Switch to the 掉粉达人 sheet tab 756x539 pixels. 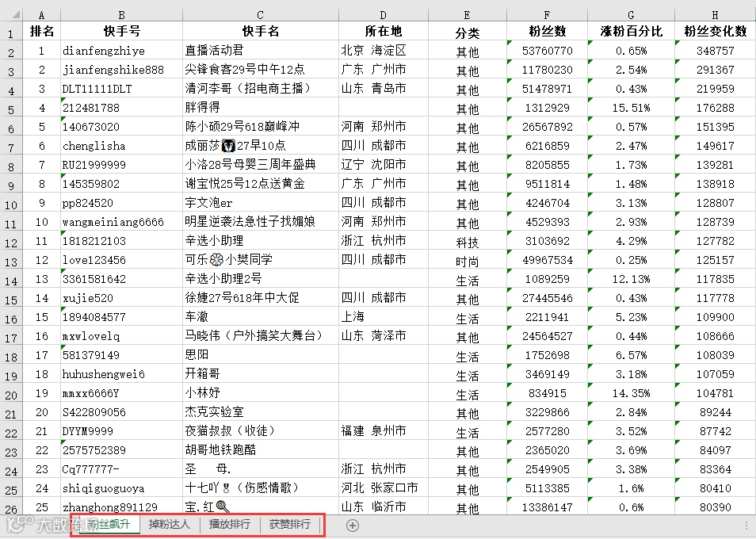[x=168, y=525]
